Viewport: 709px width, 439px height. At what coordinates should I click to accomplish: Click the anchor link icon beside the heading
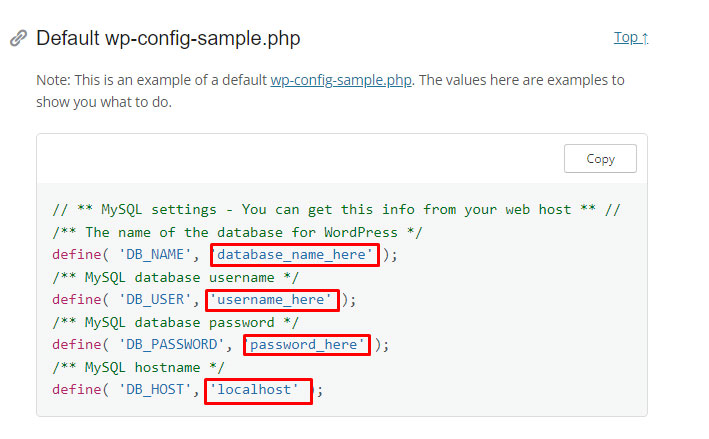coord(18,38)
